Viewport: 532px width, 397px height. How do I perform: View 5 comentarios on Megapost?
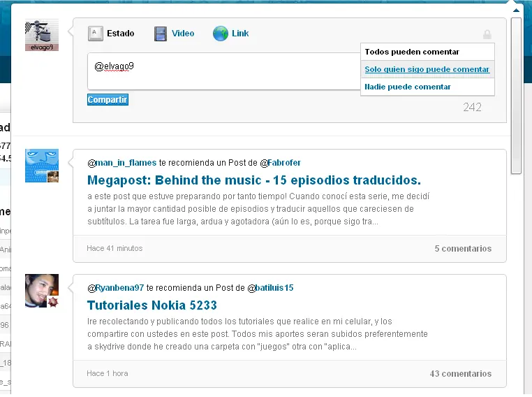[x=463, y=249]
